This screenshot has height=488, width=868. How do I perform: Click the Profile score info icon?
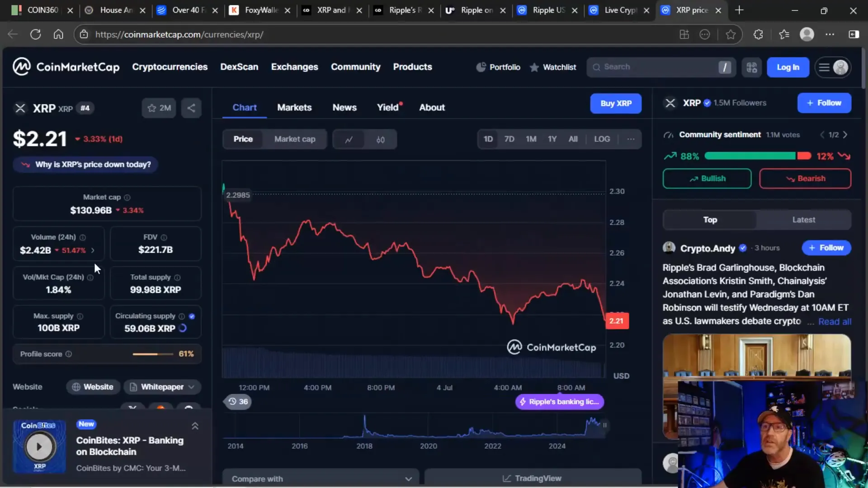coord(69,354)
